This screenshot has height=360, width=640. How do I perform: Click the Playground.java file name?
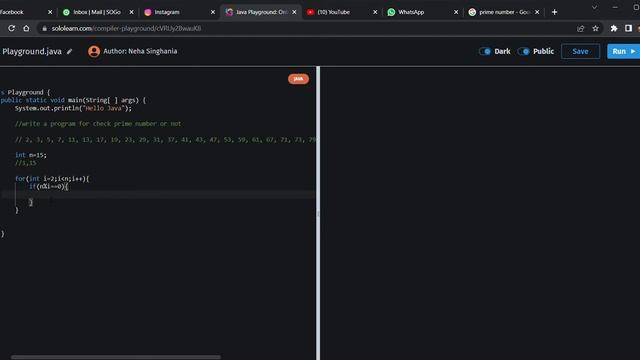[32, 51]
